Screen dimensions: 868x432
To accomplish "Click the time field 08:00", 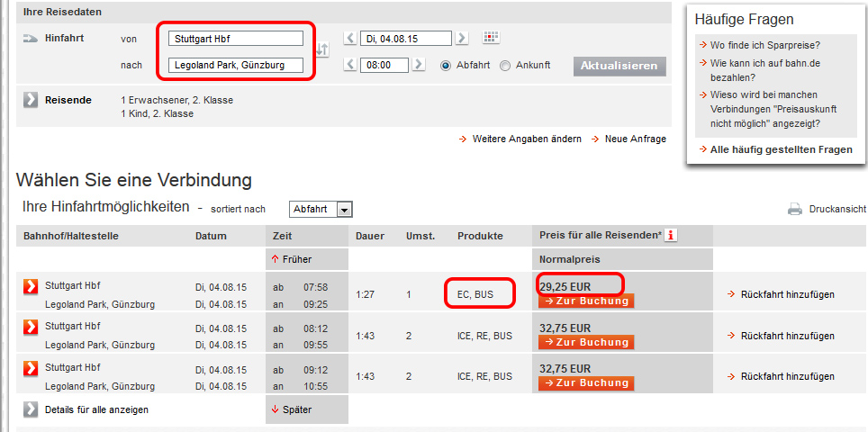I will coord(384,65).
